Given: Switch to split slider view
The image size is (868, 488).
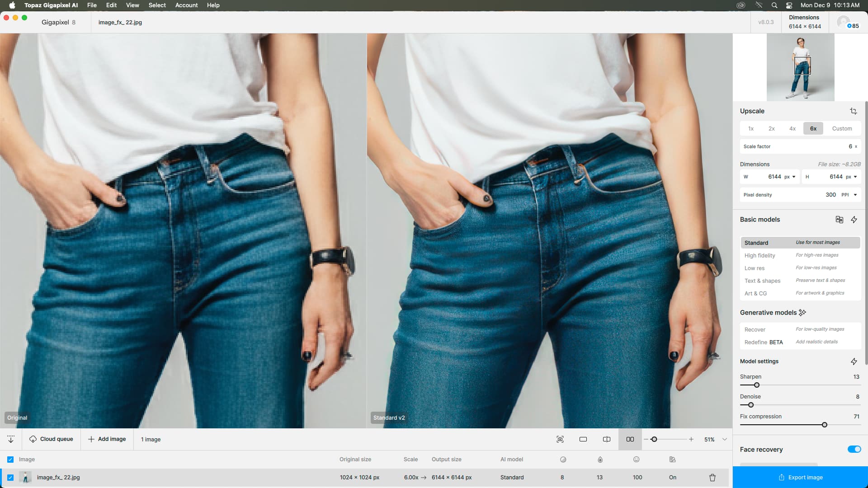Looking at the screenshot, I should (606, 439).
